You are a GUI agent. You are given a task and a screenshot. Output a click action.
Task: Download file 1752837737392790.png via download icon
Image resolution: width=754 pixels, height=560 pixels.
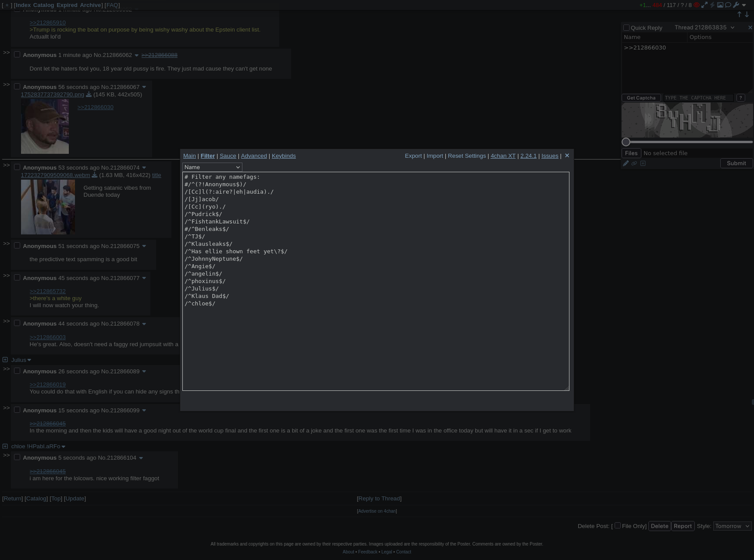click(89, 95)
